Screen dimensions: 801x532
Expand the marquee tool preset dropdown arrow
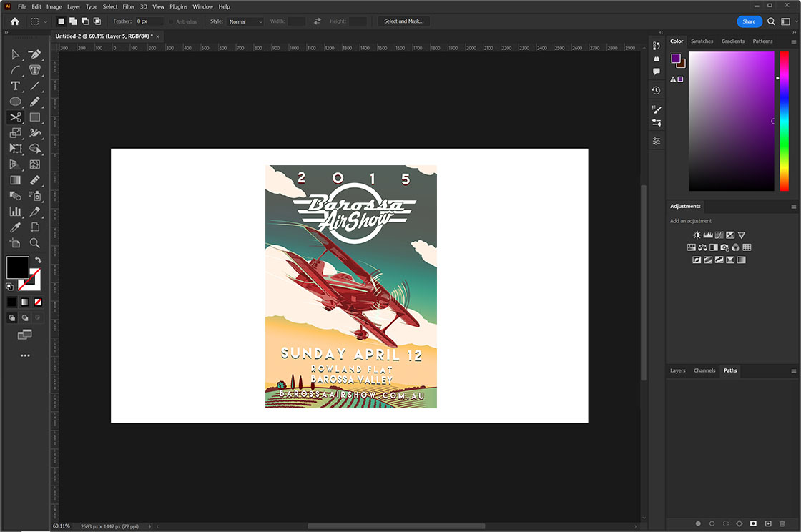click(46, 21)
